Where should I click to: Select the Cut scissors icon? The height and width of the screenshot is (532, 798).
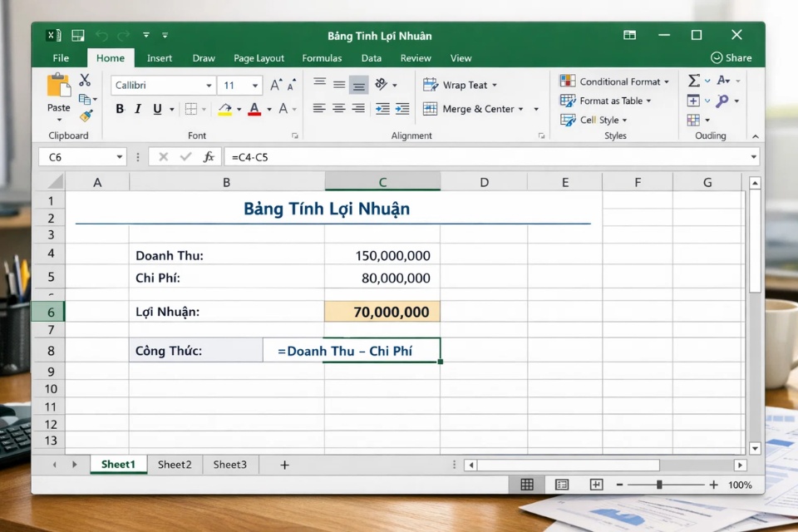pyautogui.click(x=84, y=79)
